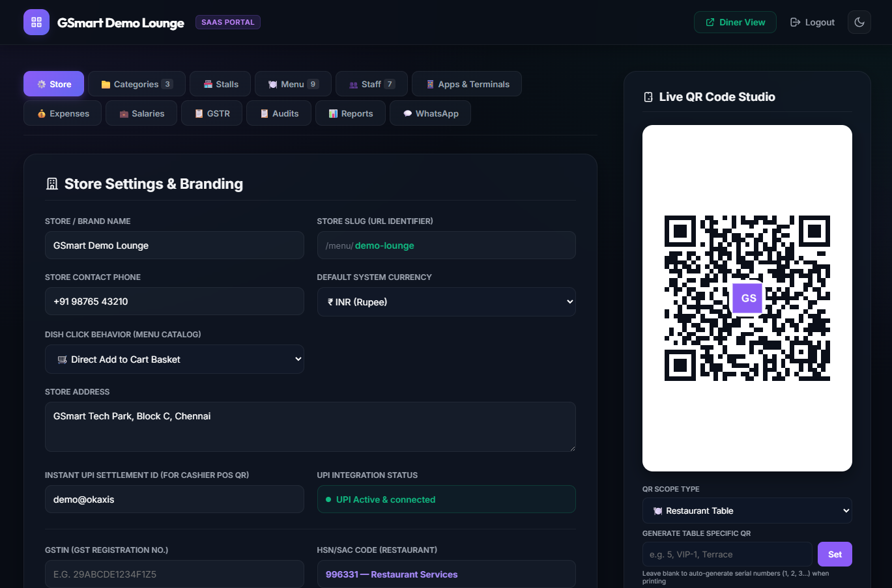The height and width of the screenshot is (588, 892).
Task: Click the Diner View external link icon
Action: 710,22
